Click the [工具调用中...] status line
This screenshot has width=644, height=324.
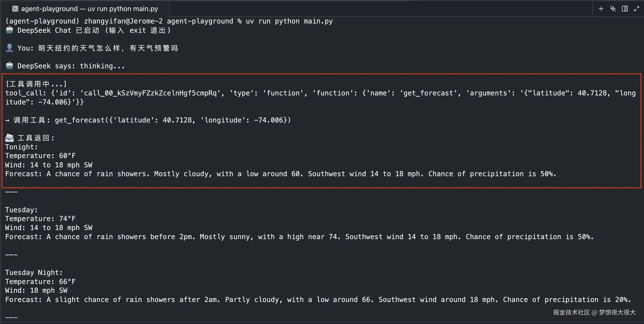pyautogui.click(x=36, y=84)
